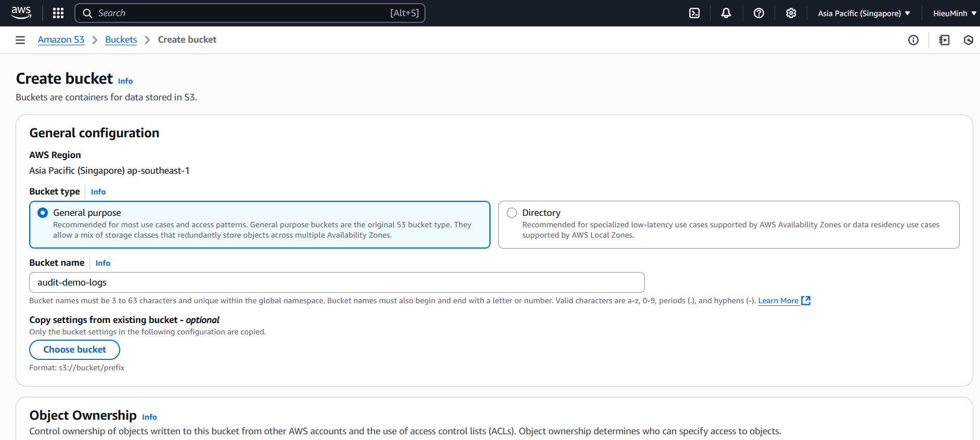
Task: Focus the top Search bar
Action: pos(250,13)
